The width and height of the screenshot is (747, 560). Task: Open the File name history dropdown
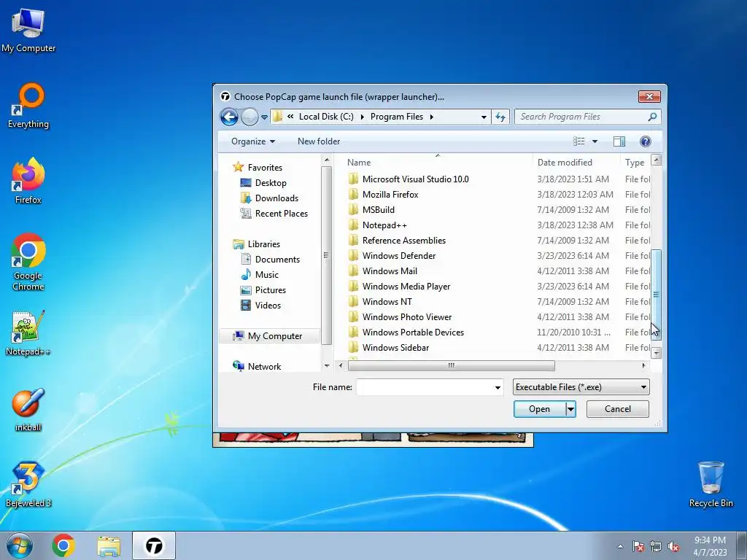498,388
